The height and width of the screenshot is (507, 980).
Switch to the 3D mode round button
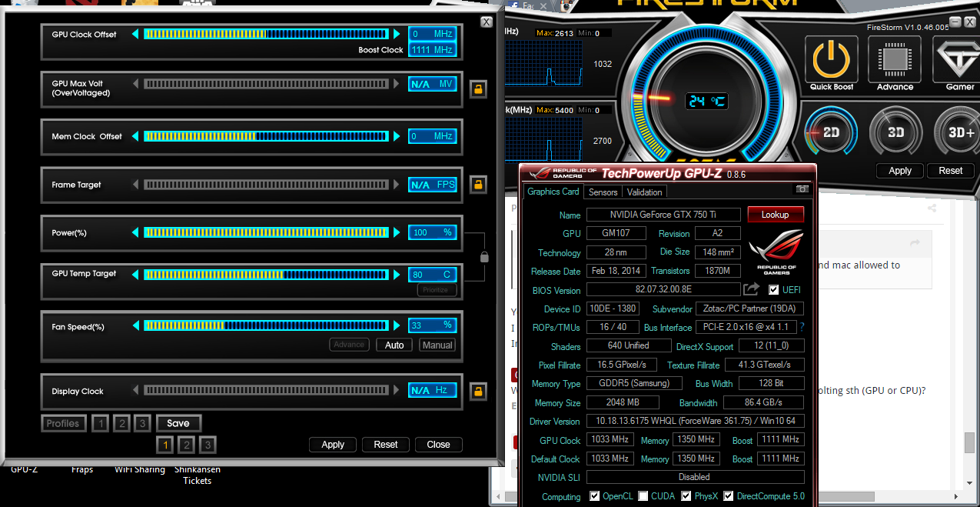point(895,132)
